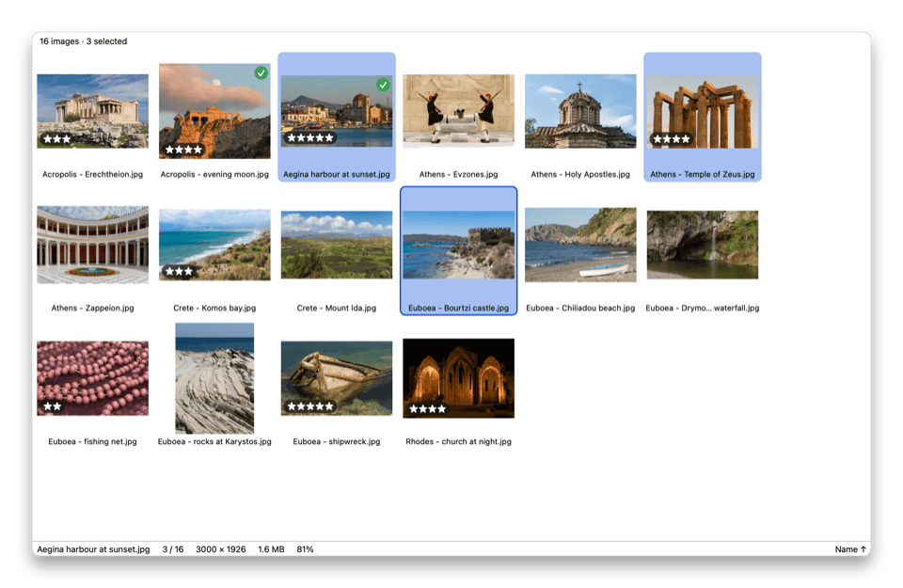The width and height of the screenshot is (903, 588).
Task: Select the Euboea Drymona waterfall photo
Action: pyautogui.click(x=703, y=245)
